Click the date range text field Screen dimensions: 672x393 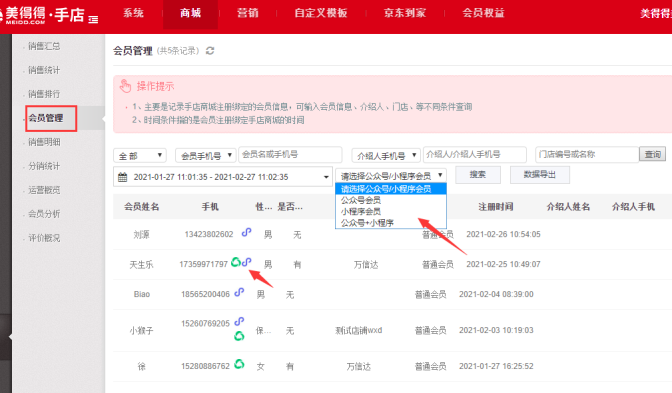tap(223, 177)
